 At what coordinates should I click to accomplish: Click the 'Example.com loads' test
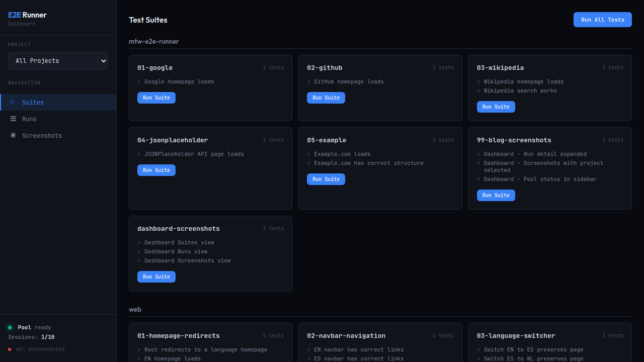tap(342, 154)
